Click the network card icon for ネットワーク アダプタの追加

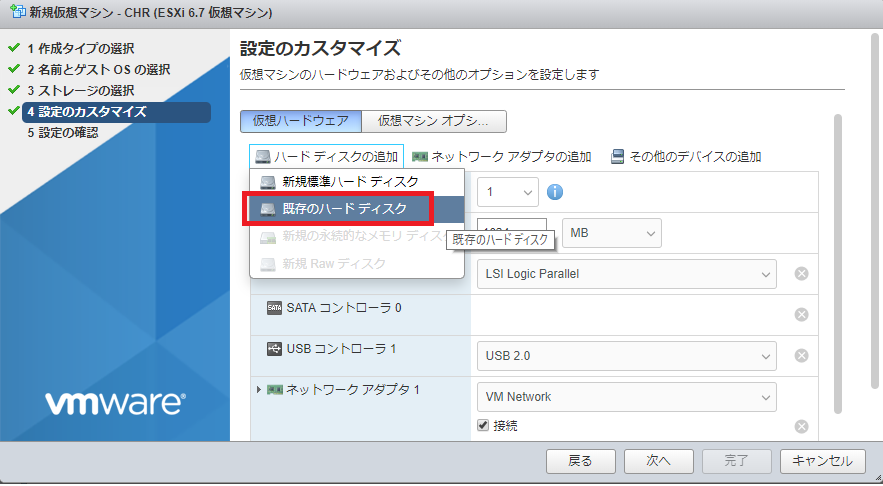coord(420,157)
